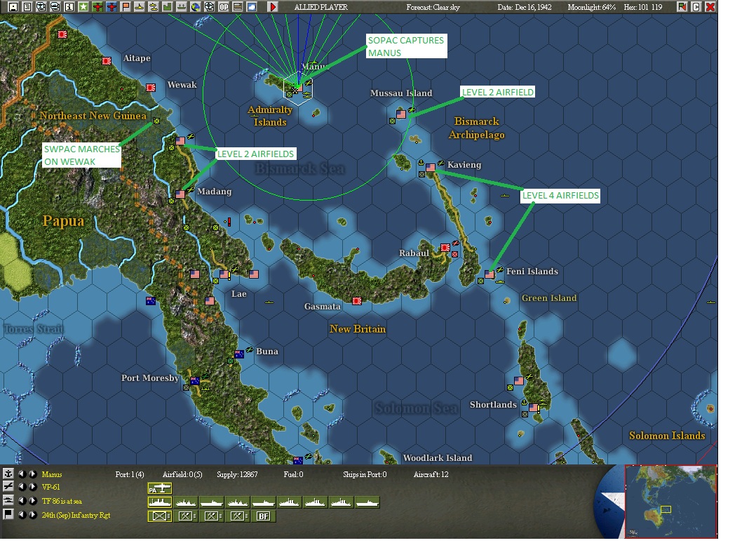Click the orange flag toolbar icon
Image resolution: width=756 pixels, height=543 pixels.
[126, 7]
